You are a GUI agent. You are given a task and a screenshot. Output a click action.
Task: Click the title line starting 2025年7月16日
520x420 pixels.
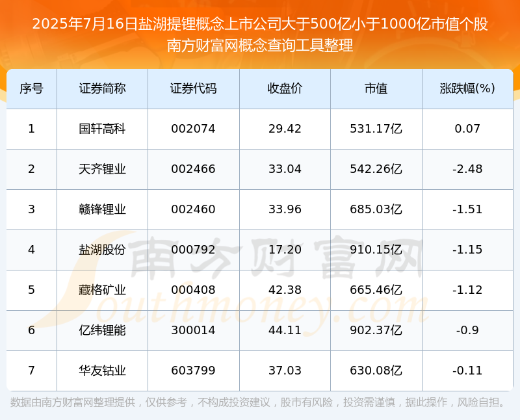point(260,24)
